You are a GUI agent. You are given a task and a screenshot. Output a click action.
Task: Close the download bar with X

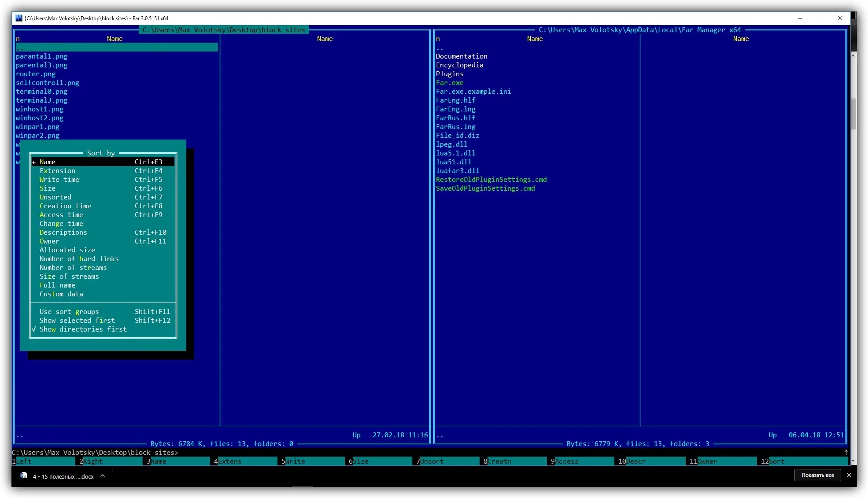(x=849, y=475)
